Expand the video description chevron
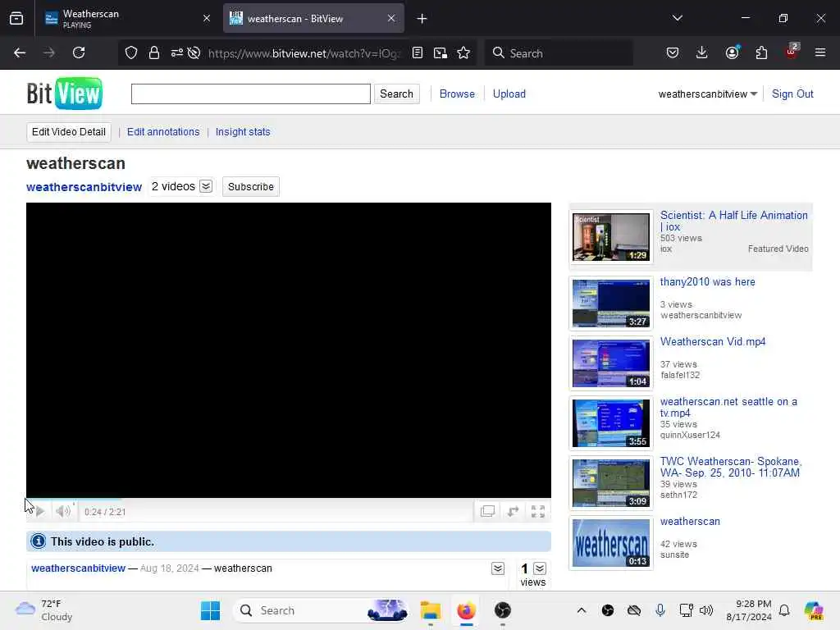This screenshot has width=840, height=630. coord(498,568)
